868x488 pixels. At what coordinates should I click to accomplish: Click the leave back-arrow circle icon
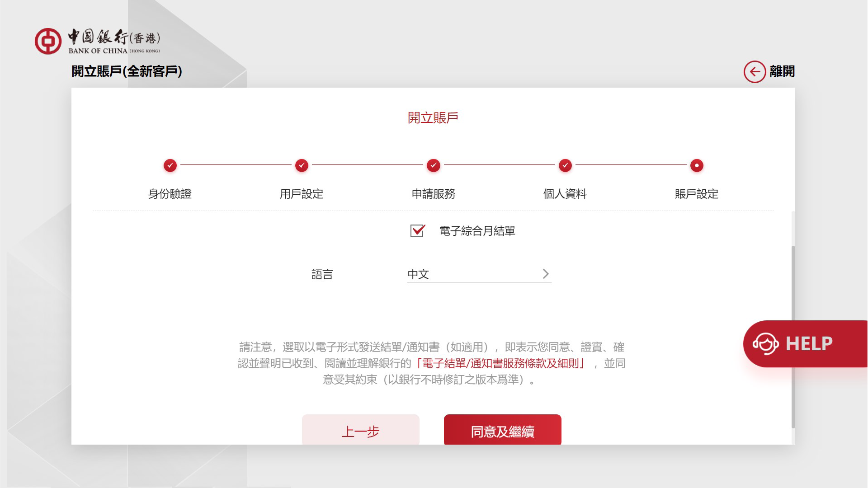pos(755,72)
